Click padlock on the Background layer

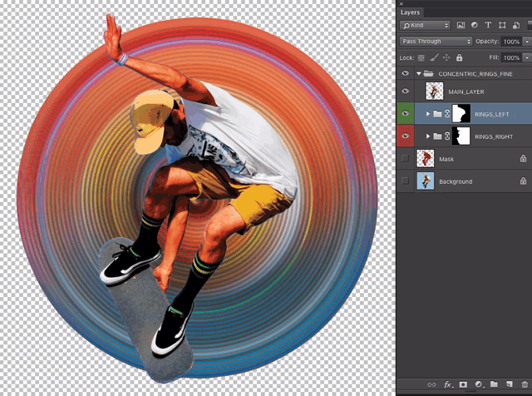pyautogui.click(x=523, y=181)
